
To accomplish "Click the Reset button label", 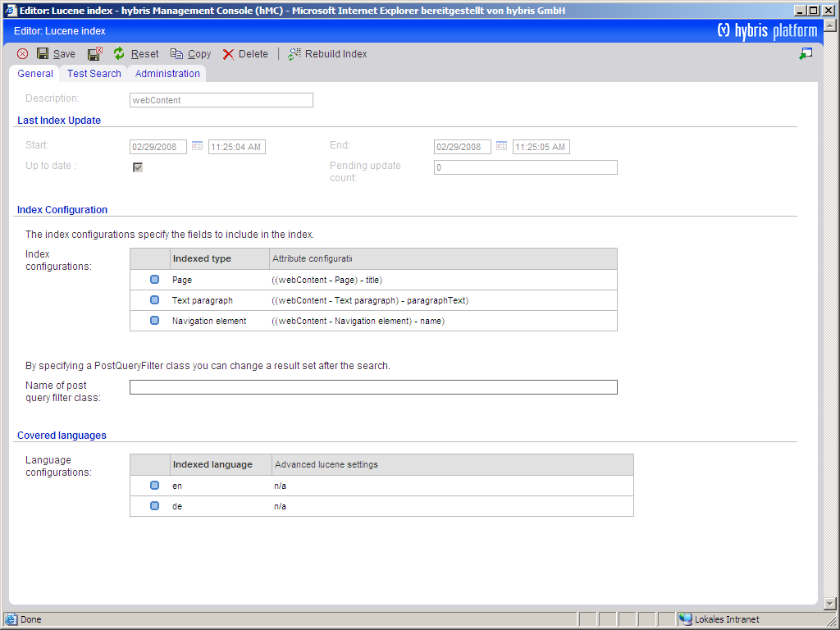I will [x=144, y=54].
